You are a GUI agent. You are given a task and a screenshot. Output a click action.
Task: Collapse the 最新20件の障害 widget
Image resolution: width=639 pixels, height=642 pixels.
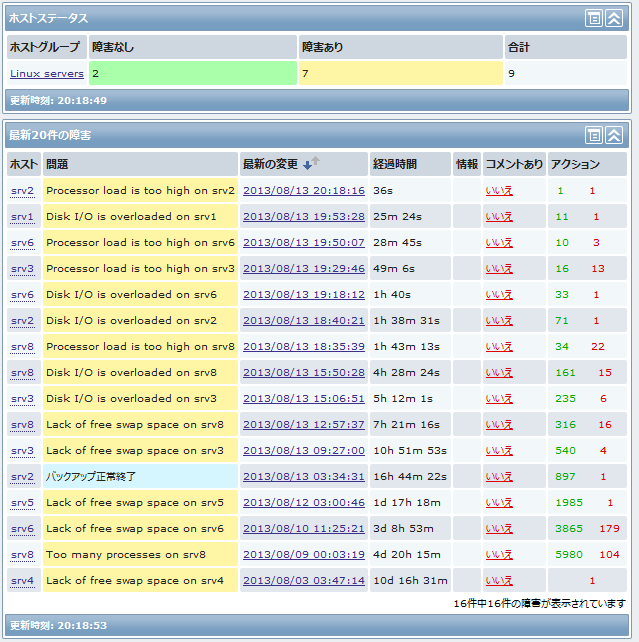coord(614,135)
